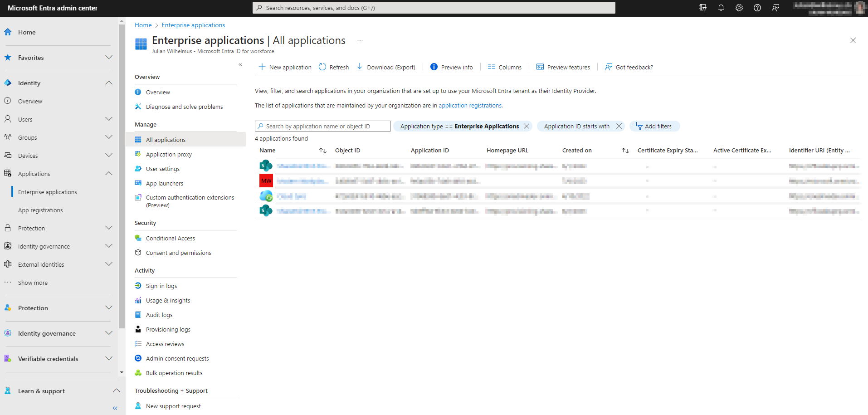Show more items in Identity navigation
The height and width of the screenshot is (415, 868).
point(33,283)
